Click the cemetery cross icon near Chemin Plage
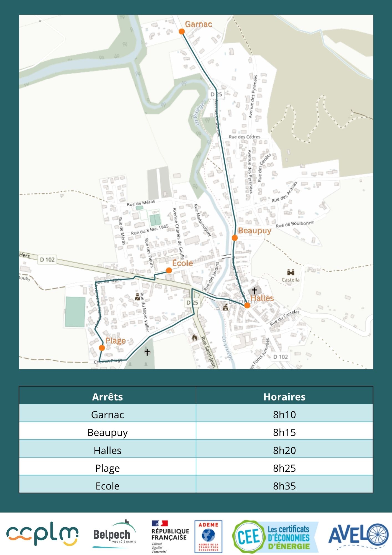This screenshot has width=392, height=555. [147, 352]
